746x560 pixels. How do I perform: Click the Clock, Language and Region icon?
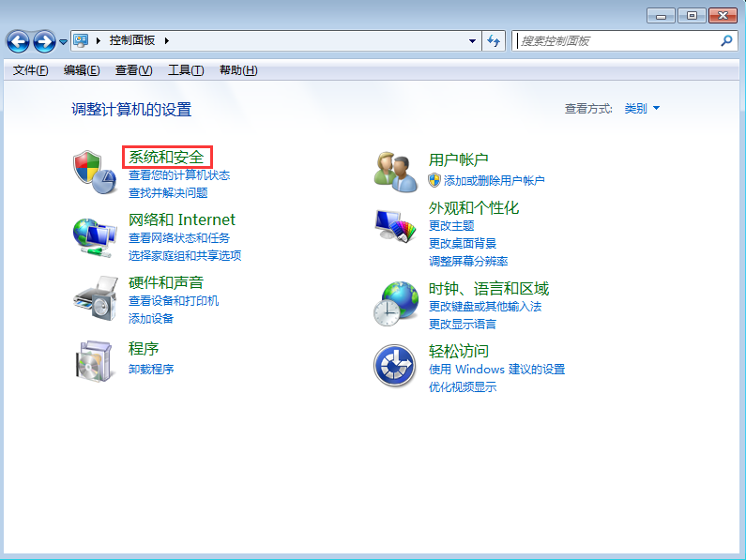coord(395,302)
